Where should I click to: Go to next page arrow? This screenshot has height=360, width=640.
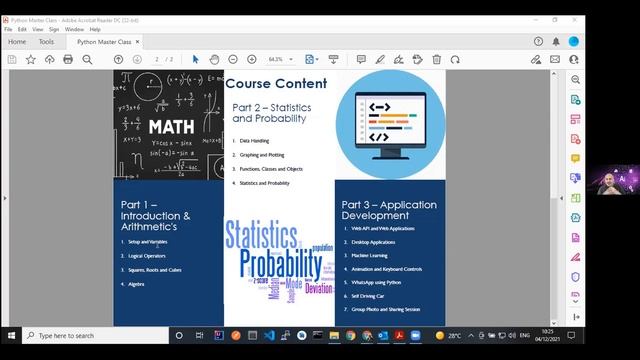(137, 60)
